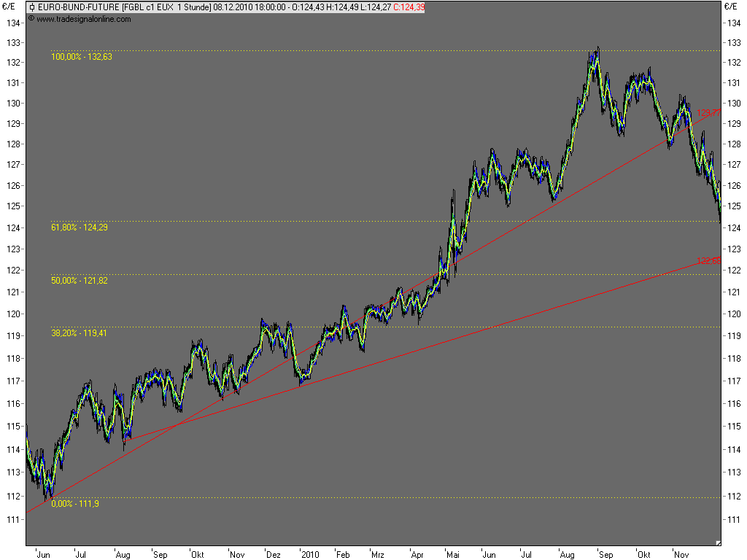Click the 124 value on the right price axis

[734, 227]
